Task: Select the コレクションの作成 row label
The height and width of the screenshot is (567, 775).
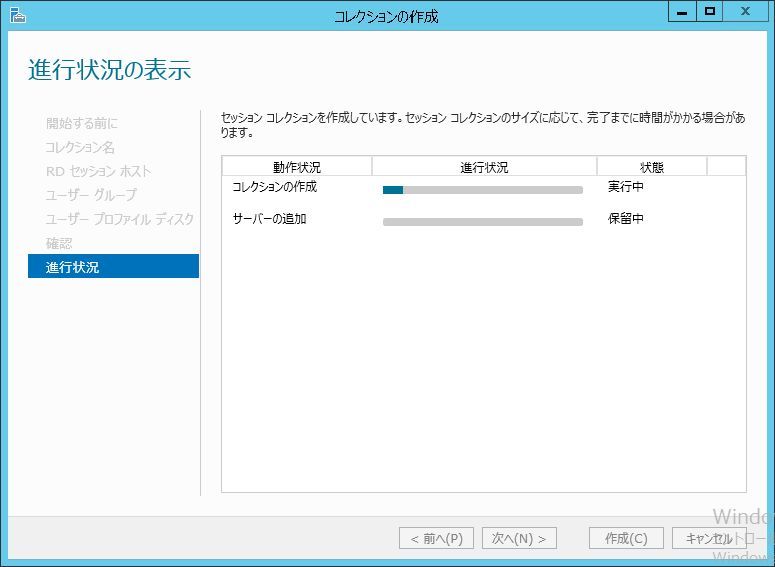Action: point(274,187)
